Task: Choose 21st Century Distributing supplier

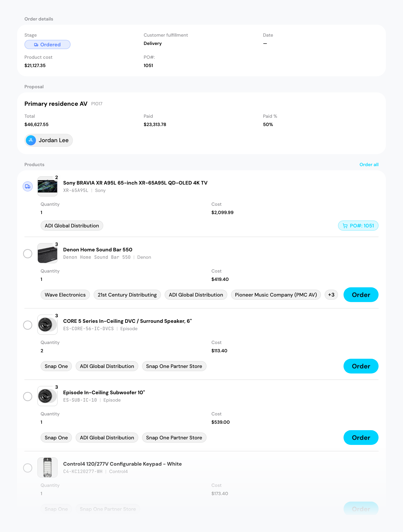Action: click(127, 295)
